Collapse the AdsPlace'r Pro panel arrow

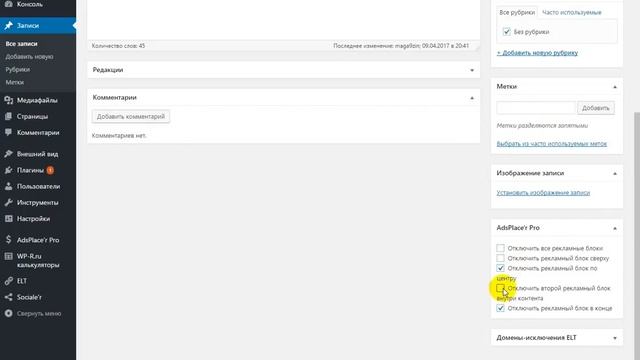[615, 229]
